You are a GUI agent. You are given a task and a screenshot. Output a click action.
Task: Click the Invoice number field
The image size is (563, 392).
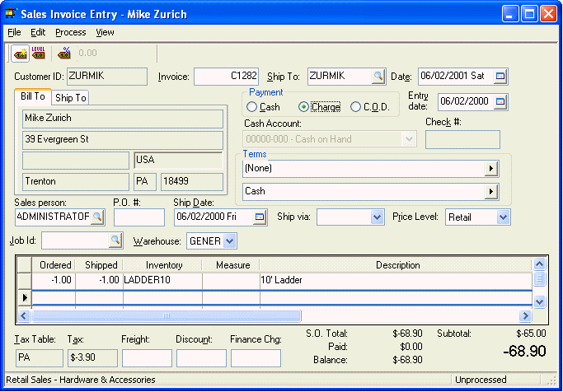226,77
